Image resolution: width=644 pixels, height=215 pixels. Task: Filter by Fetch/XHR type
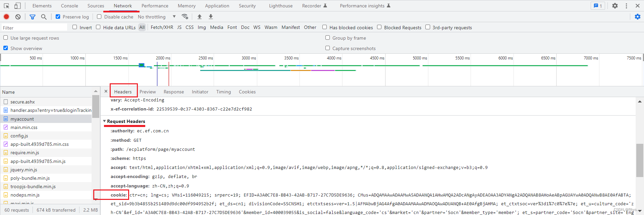coord(162,27)
